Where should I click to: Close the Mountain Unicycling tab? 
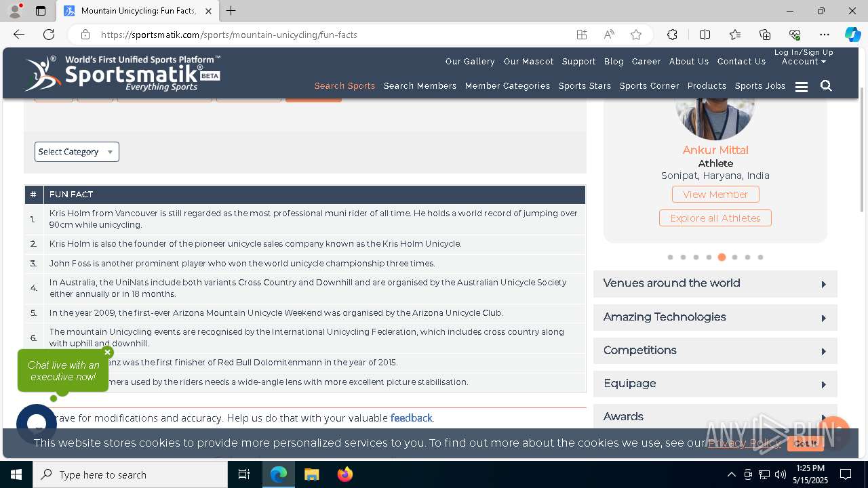click(208, 11)
